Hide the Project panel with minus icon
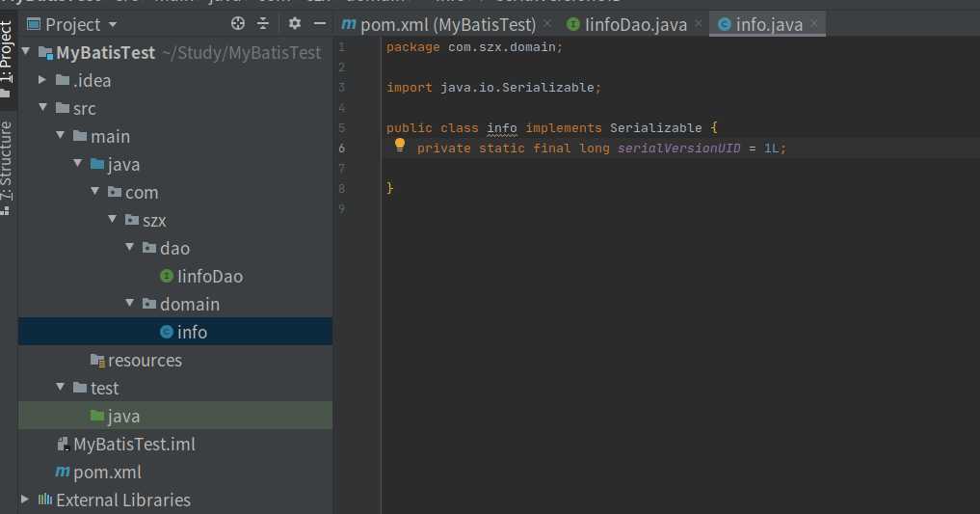 (319, 24)
